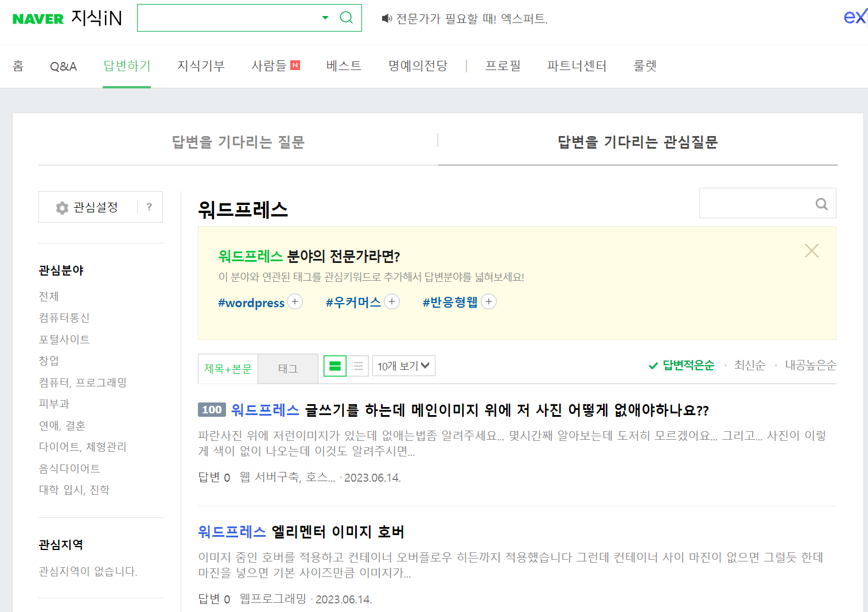
Task: Click 파란사진 위에 저런이미지 preview text
Action: (512, 443)
